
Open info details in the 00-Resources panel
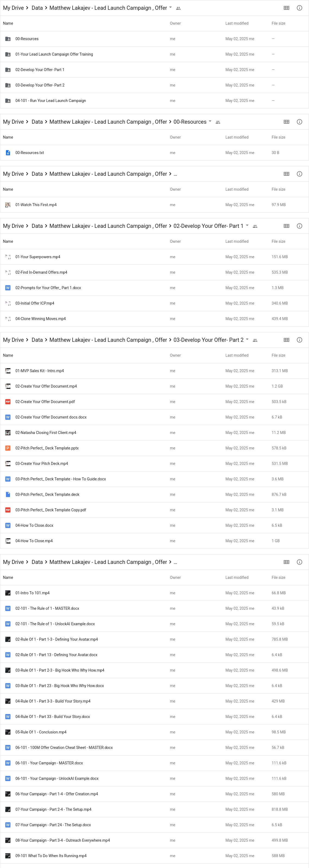(299, 122)
